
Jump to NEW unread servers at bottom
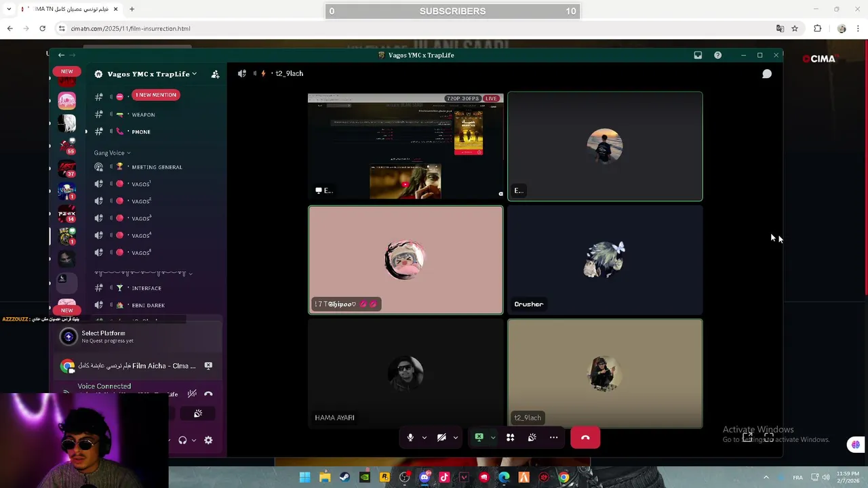pos(66,310)
